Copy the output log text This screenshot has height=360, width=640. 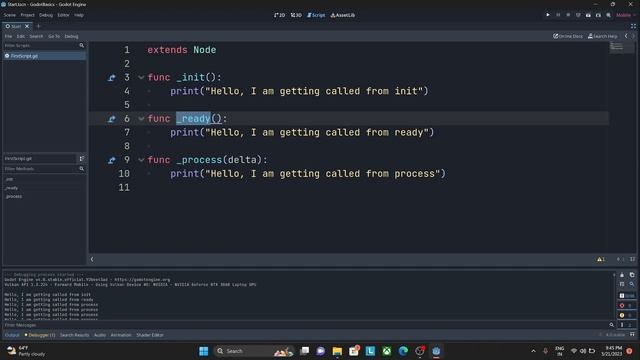coord(632,275)
